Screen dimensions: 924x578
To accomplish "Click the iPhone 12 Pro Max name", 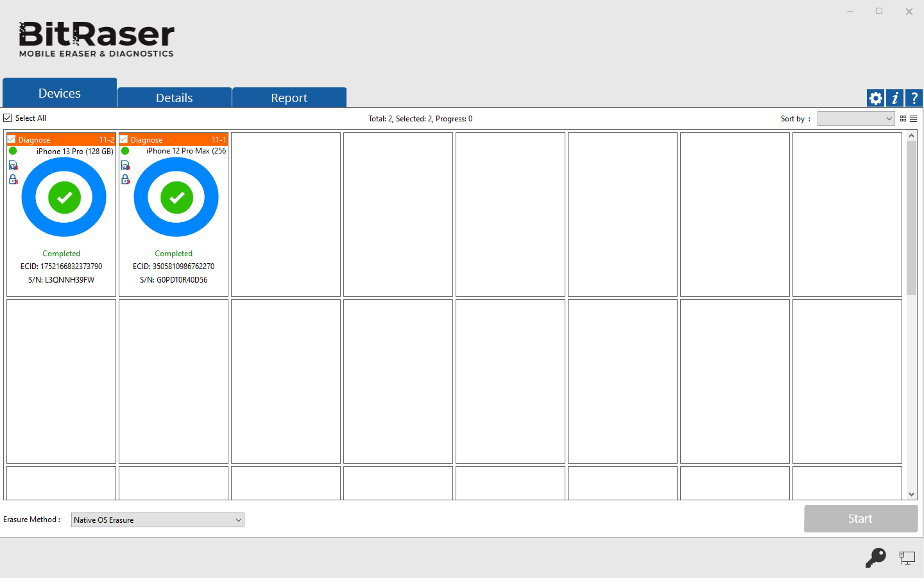I will click(186, 151).
